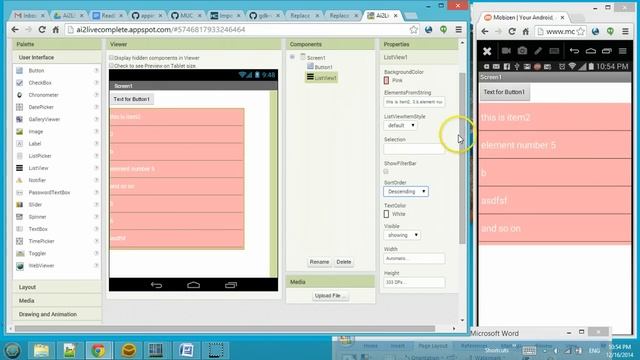The width and height of the screenshot is (640, 360).
Task: Open the SortOrder Descending dropdown
Action: point(406,191)
